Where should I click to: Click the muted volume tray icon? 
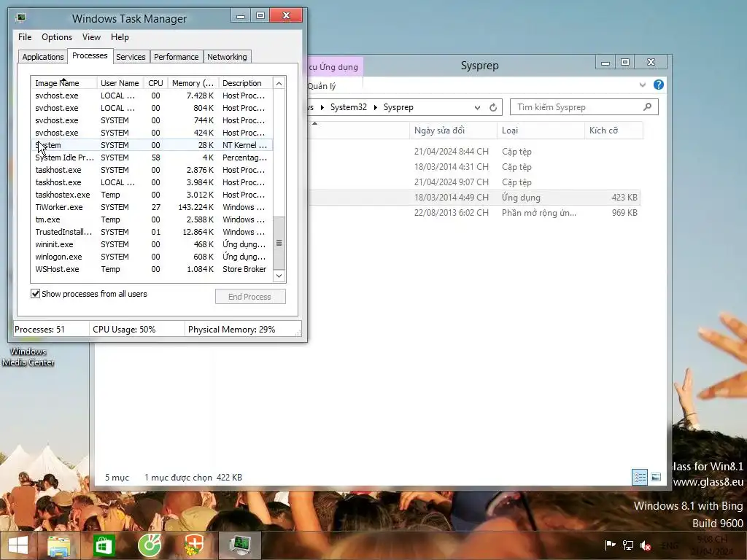click(x=646, y=545)
